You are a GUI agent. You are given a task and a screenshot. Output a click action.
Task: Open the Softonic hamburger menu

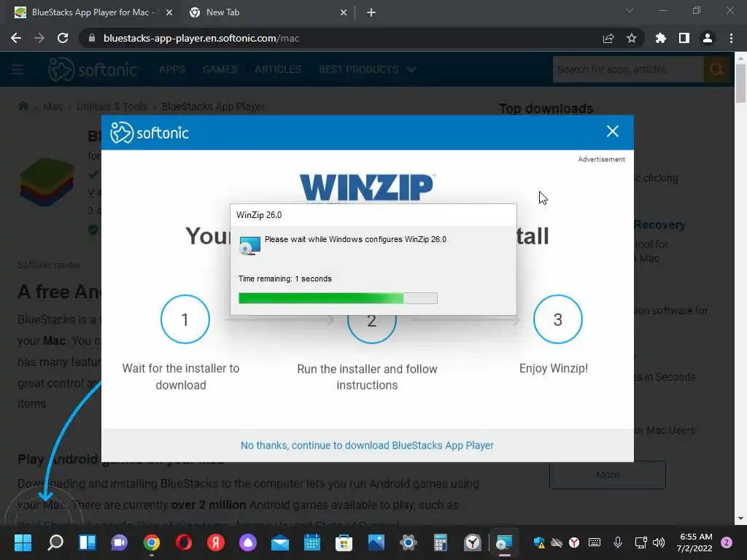pyautogui.click(x=18, y=69)
